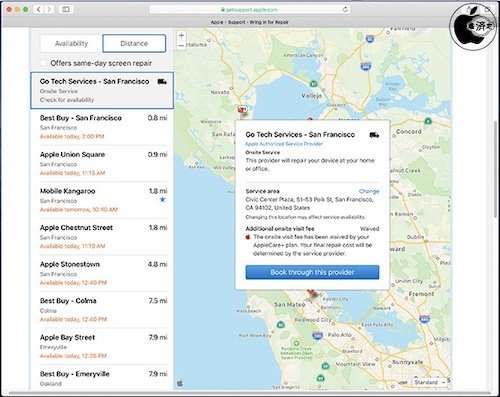This screenshot has height=397, width=500.
Task: Click the Apple Maps logo on map
Action: [180, 383]
